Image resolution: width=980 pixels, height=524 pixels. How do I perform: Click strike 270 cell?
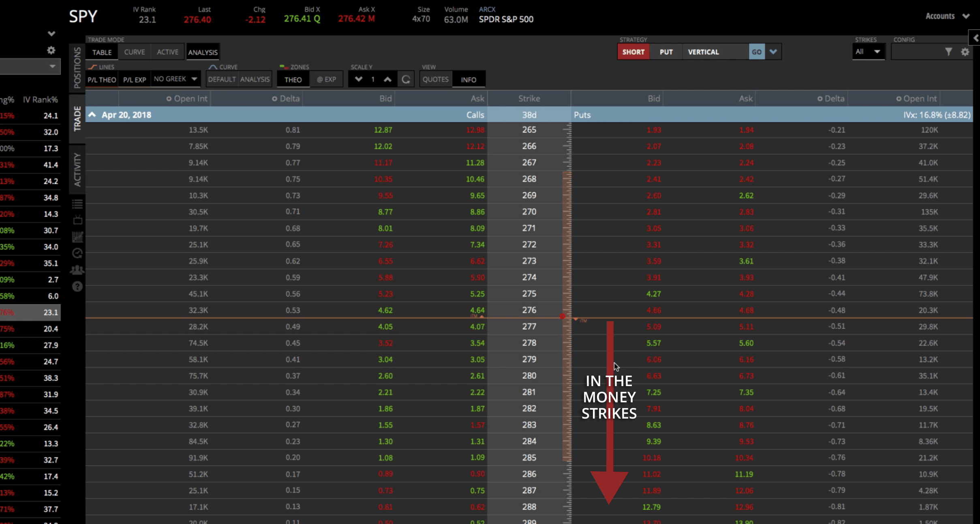tap(529, 212)
